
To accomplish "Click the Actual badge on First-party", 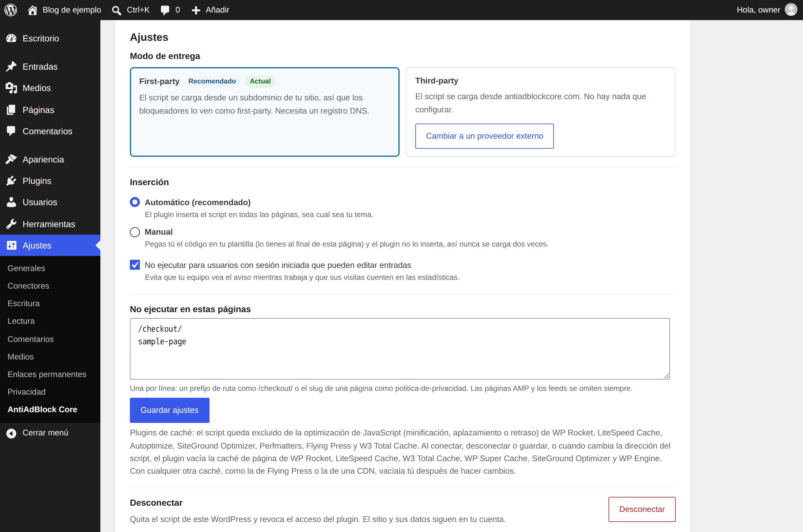I will [260, 81].
